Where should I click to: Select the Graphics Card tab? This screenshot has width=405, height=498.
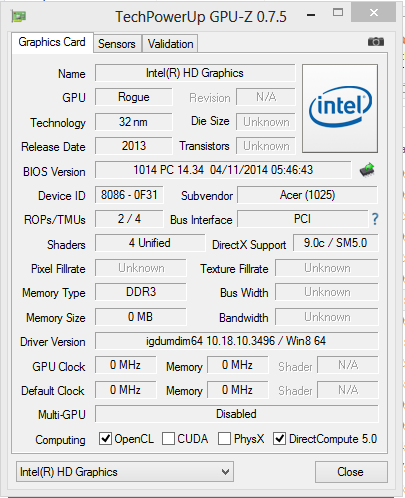coord(52,42)
